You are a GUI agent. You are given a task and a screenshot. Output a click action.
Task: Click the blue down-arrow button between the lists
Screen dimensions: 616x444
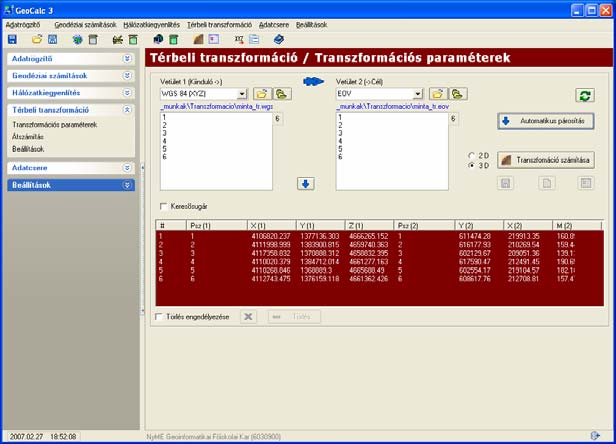coord(306,183)
